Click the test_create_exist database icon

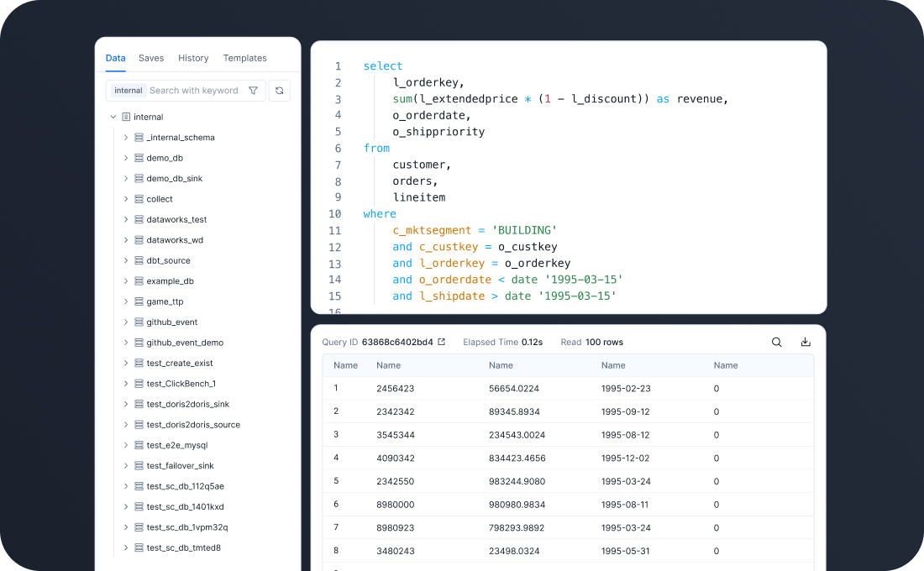coord(139,363)
